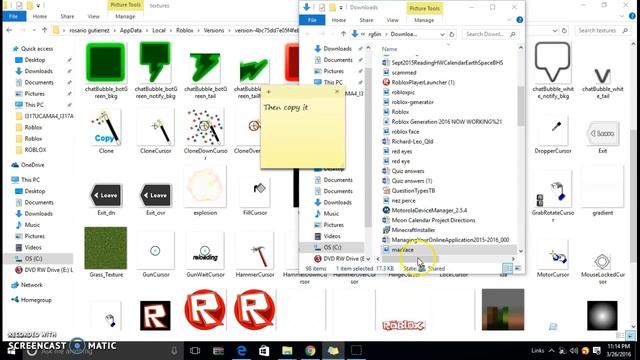Select the GunCursor file icon
This screenshot has height=360, width=640.
point(156,251)
